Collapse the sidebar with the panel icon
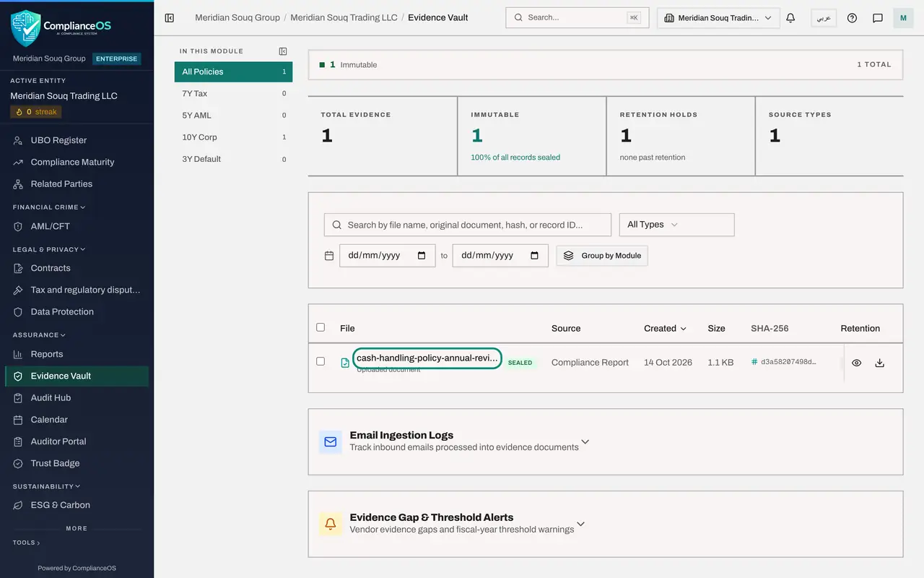Viewport: 924px width, 578px height. (x=170, y=18)
